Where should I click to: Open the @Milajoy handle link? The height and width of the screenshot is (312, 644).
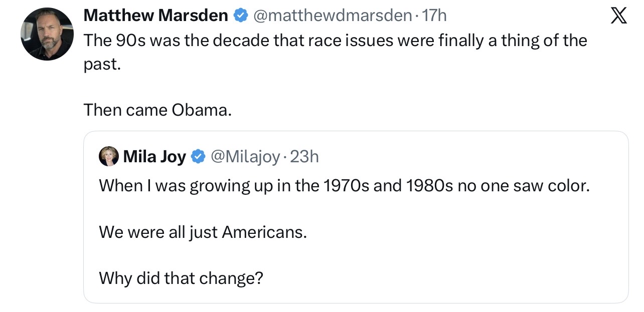(x=245, y=157)
